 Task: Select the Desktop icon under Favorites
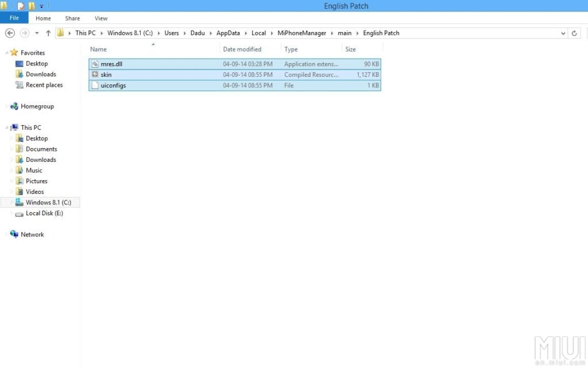[19, 64]
